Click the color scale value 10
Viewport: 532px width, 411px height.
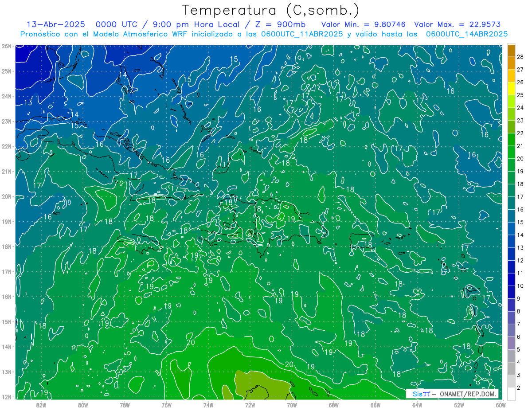(x=520, y=286)
